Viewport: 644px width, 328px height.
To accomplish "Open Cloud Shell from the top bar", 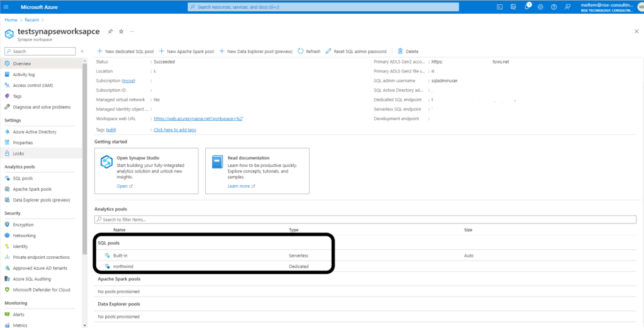I will (x=499, y=7).
